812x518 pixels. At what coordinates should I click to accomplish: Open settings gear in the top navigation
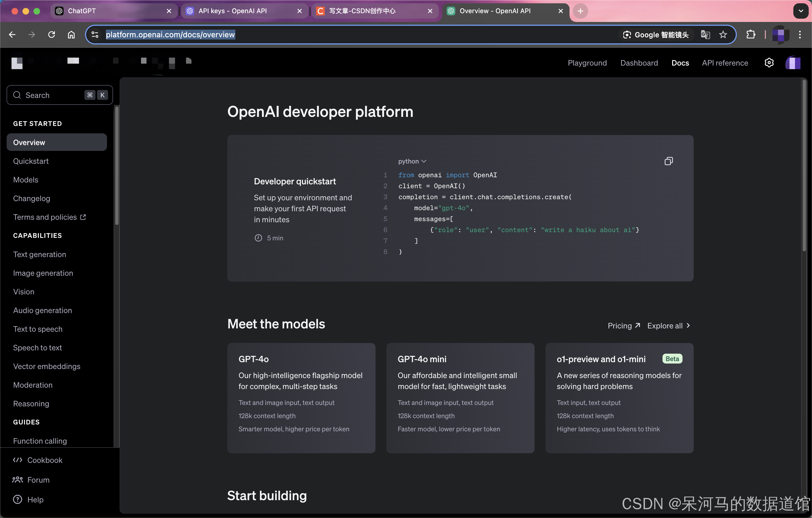(x=769, y=63)
